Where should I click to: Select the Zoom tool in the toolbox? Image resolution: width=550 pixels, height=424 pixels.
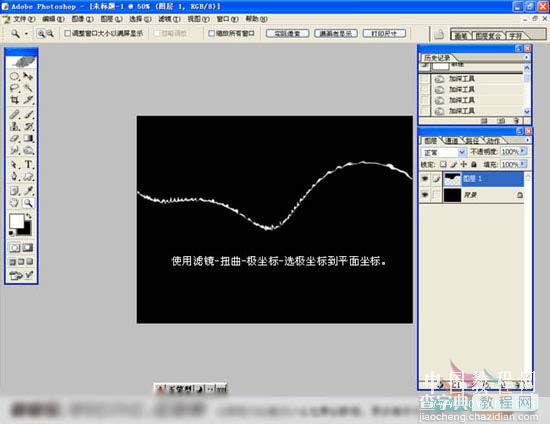tap(28, 203)
